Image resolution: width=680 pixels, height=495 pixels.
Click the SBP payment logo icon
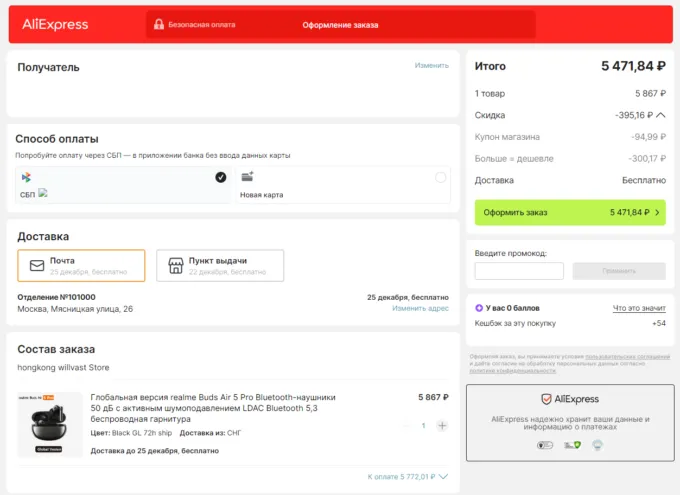26,177
